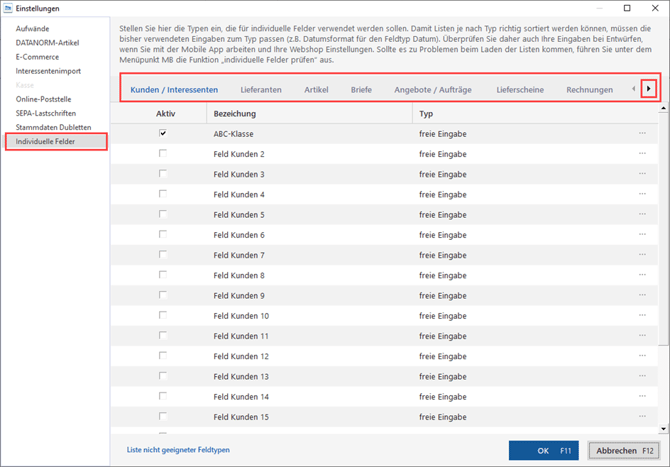Click the right tab scroll arrow
This screenshot has width=670, height=467.
[649, 89]
